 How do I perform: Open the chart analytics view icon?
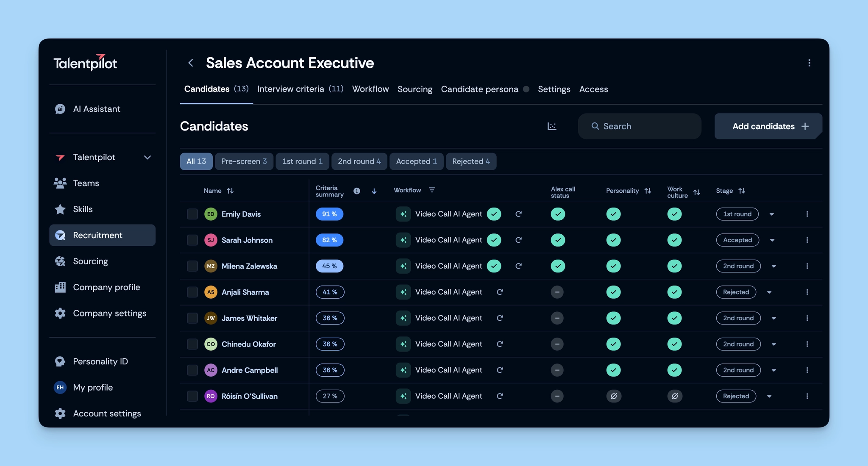(x=551, y=126)
